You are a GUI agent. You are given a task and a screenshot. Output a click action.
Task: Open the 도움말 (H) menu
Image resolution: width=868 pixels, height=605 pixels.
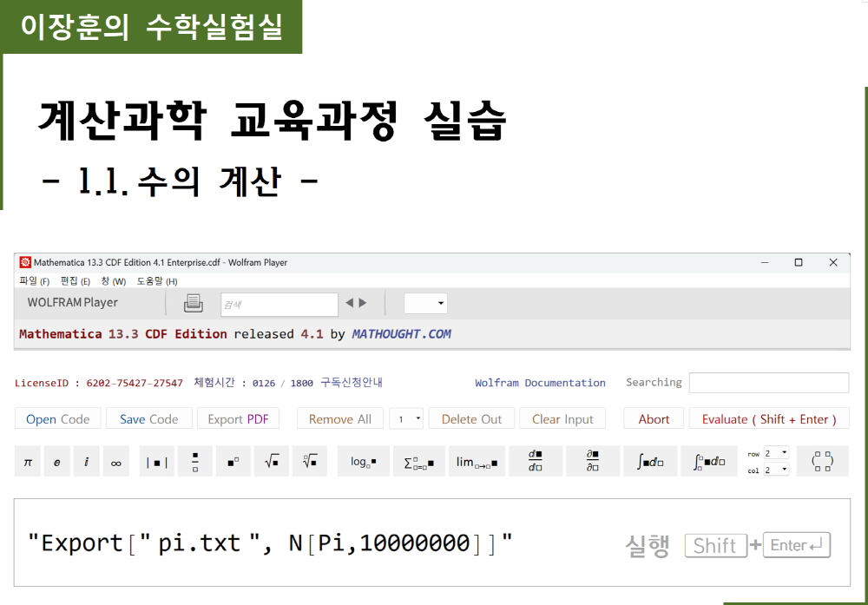[157, 281]
